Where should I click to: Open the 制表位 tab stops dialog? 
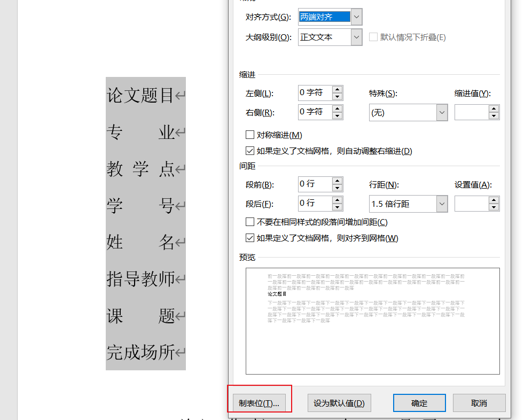(259, 403)
